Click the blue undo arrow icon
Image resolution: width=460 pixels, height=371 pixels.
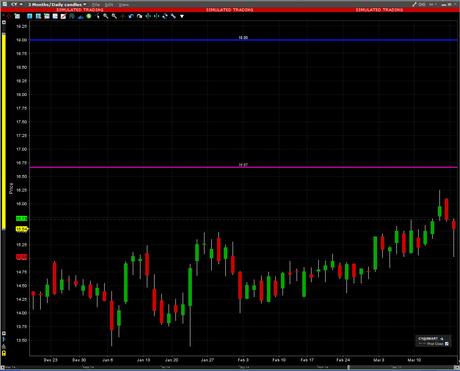(131, 16)
